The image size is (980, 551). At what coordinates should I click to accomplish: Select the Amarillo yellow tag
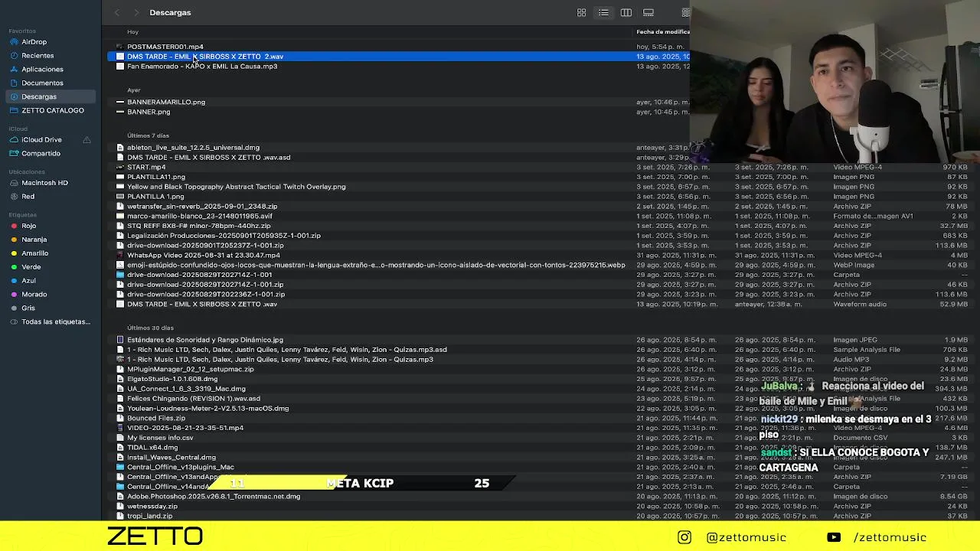point(34,253)
